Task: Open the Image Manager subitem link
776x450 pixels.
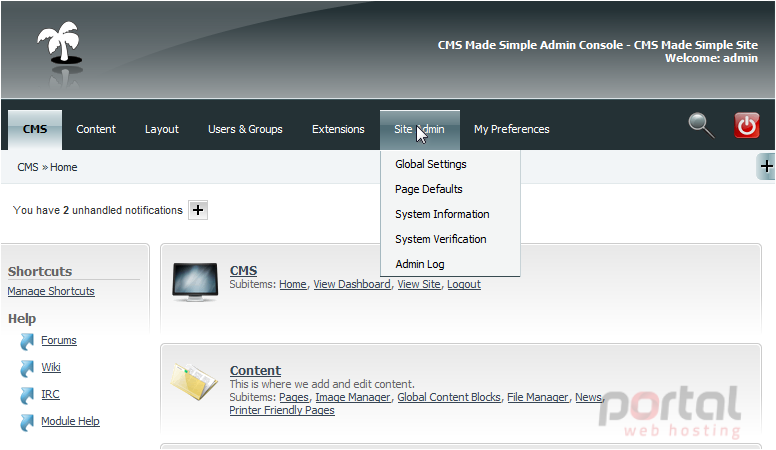Action: (353, 397)
